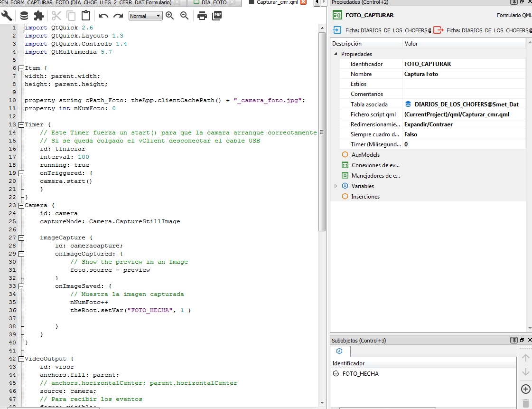Copy selection with the copy icon

[71, 16]
